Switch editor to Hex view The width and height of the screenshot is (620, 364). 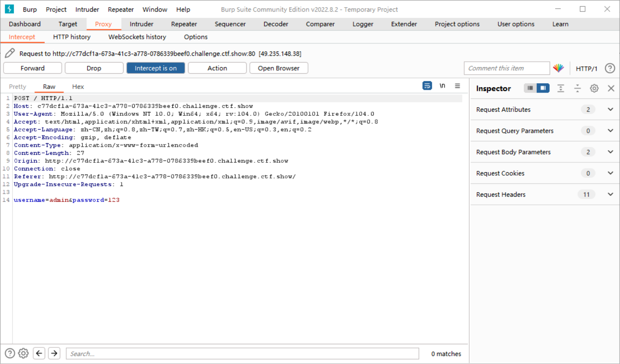[x=78, y=87]
